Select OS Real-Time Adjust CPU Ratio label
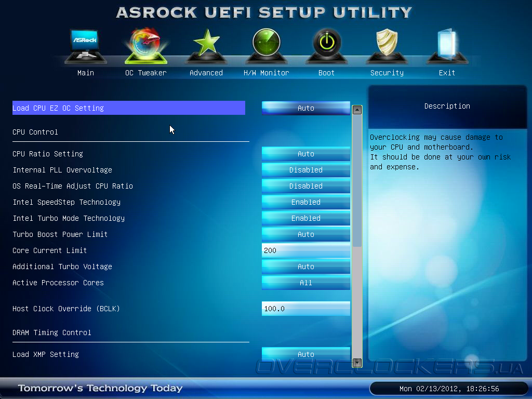This screenshot has width=532, height=399. [73, 186]
